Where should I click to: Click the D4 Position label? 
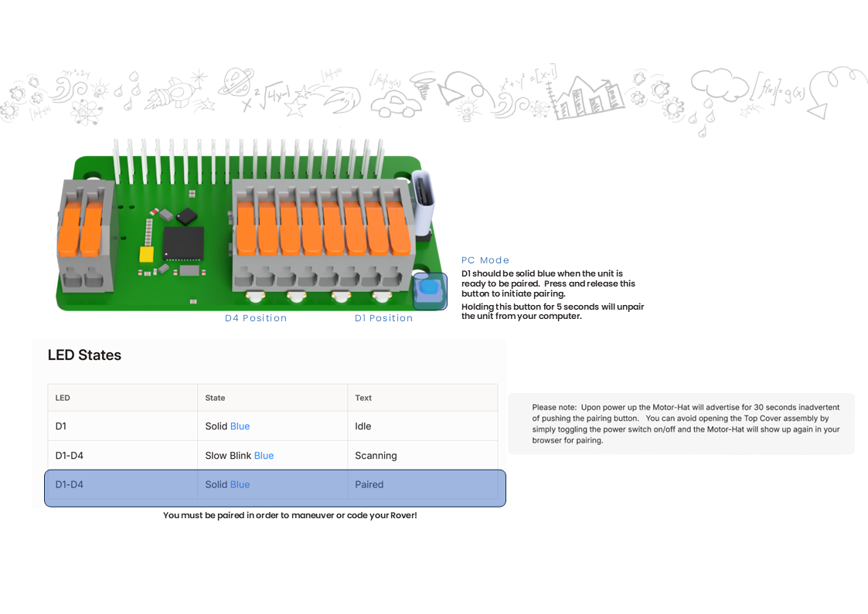(256, 318)
